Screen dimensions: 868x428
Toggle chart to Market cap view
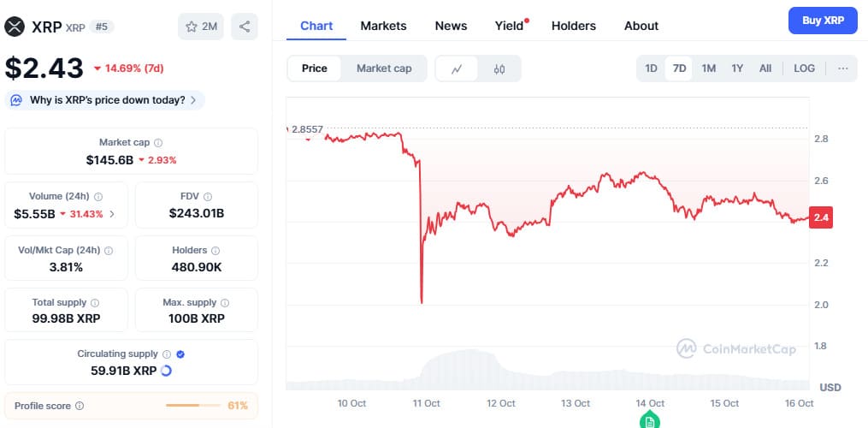(x=384, y=68)
